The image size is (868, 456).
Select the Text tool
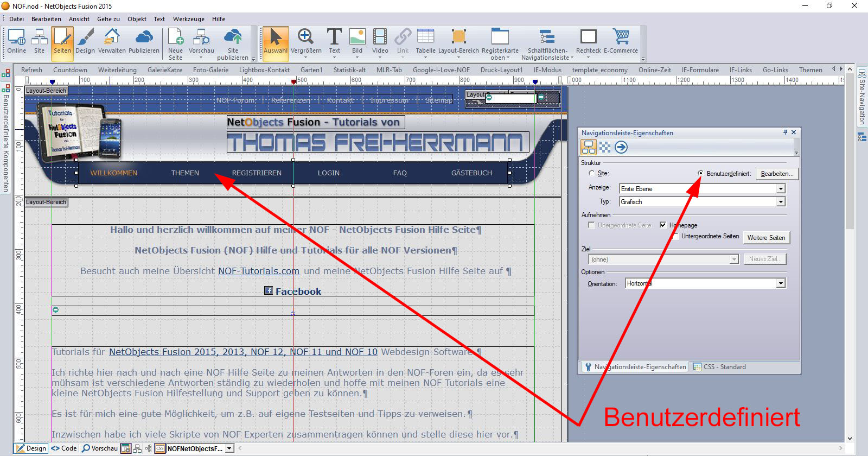point(334,42)
